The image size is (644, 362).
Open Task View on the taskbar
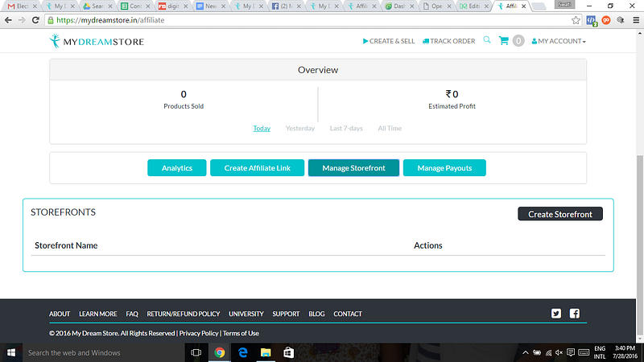(x=196, y=352)
